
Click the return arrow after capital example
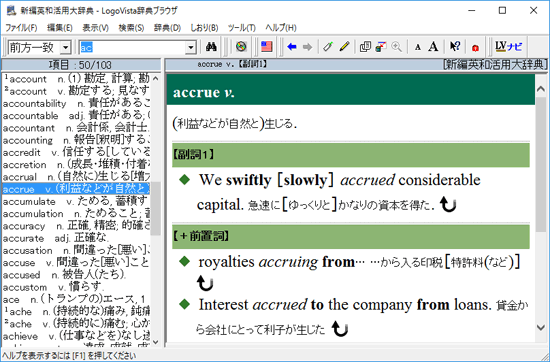click(x=448, y=205)
